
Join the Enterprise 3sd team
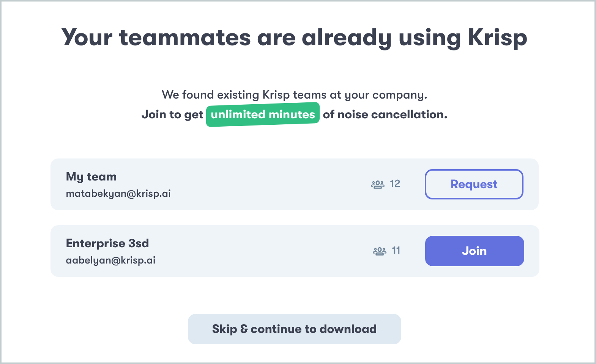(475, 251)
